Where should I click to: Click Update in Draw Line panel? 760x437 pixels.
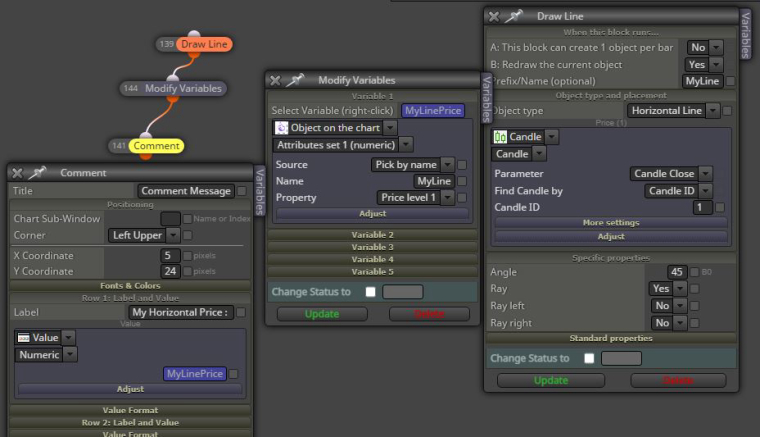pyautogui.click(x=551, y=380)
